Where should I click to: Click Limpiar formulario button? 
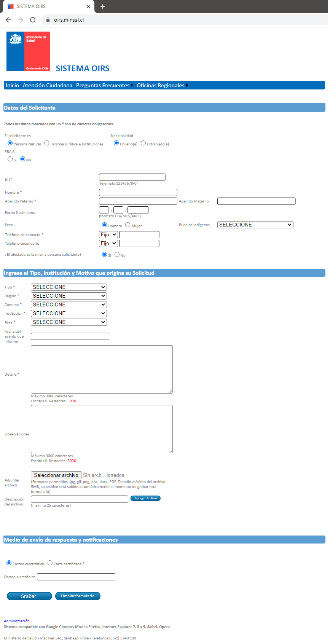coord(78,596)
